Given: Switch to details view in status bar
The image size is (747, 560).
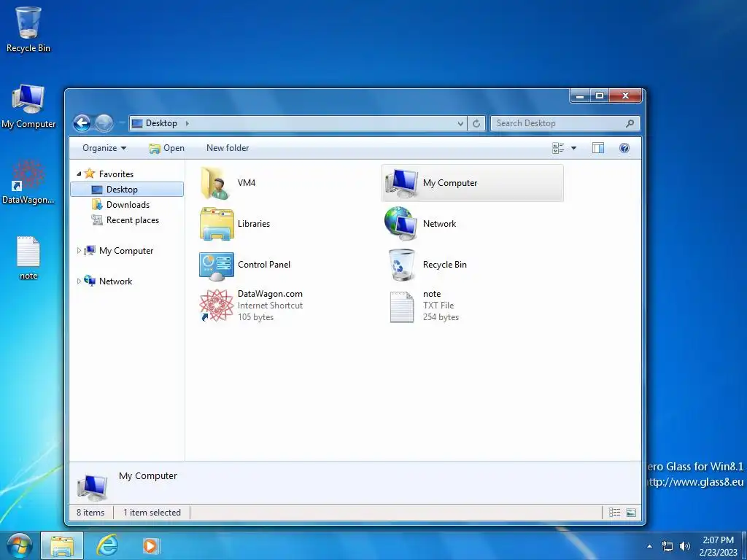Looking at the screenshot, I should [614, 513].
